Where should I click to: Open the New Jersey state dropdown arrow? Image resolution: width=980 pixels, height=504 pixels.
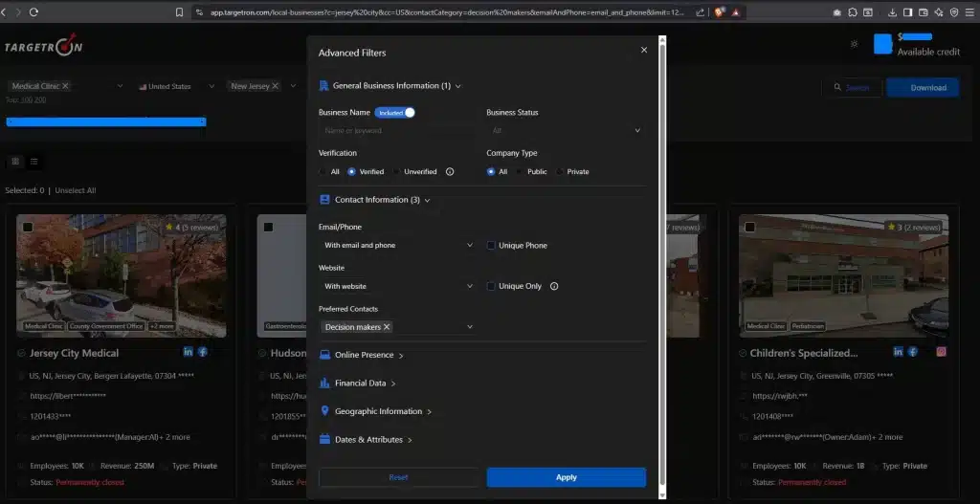click(x=293, y=86)
